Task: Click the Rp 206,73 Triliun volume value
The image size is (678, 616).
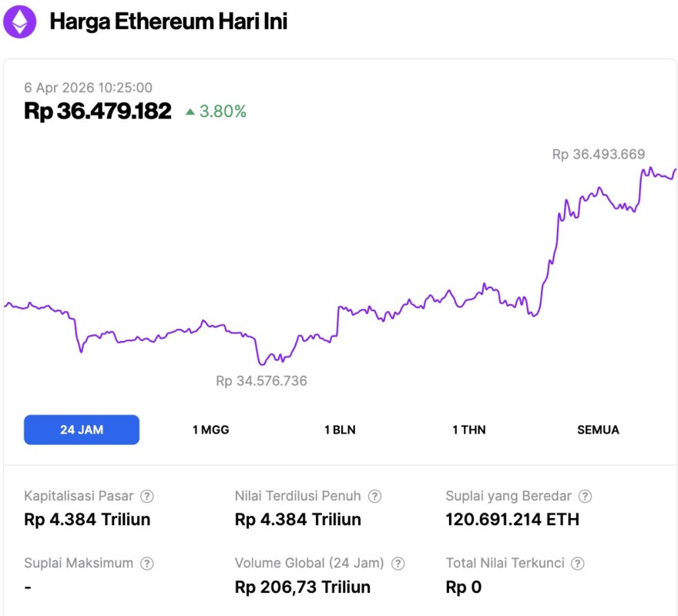Action: [302, 588]
